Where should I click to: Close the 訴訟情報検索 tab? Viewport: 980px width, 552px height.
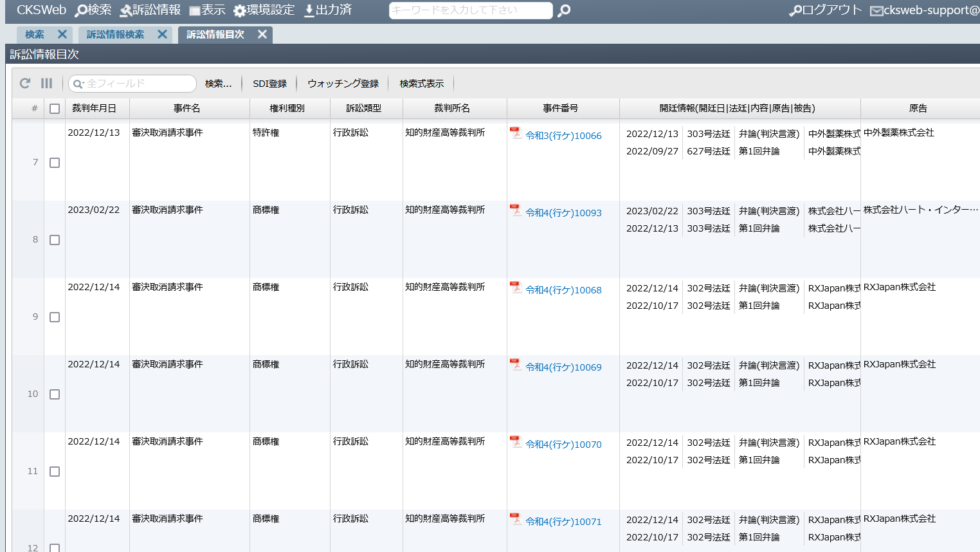tap(162, 35)
